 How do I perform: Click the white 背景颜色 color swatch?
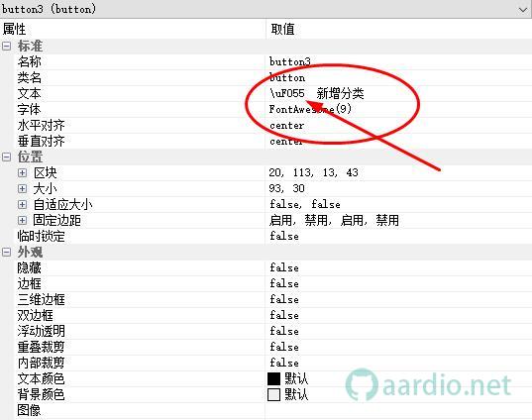pos(273,394)
